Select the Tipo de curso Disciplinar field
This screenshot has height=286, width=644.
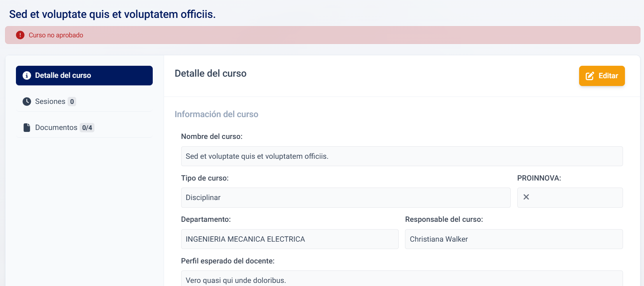coord(346,198)
